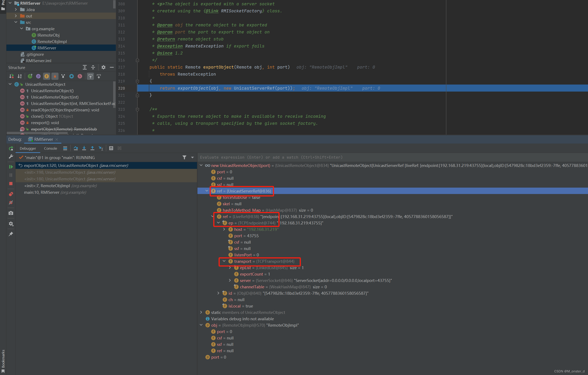
Task: Toggle Mute Breakpoints icon
Action: [x=11, y=203]
